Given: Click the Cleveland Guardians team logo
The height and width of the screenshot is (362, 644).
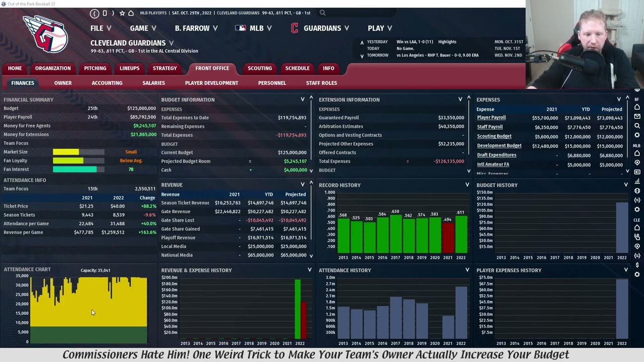Looking at the screenshot, I should coord(45,33).
